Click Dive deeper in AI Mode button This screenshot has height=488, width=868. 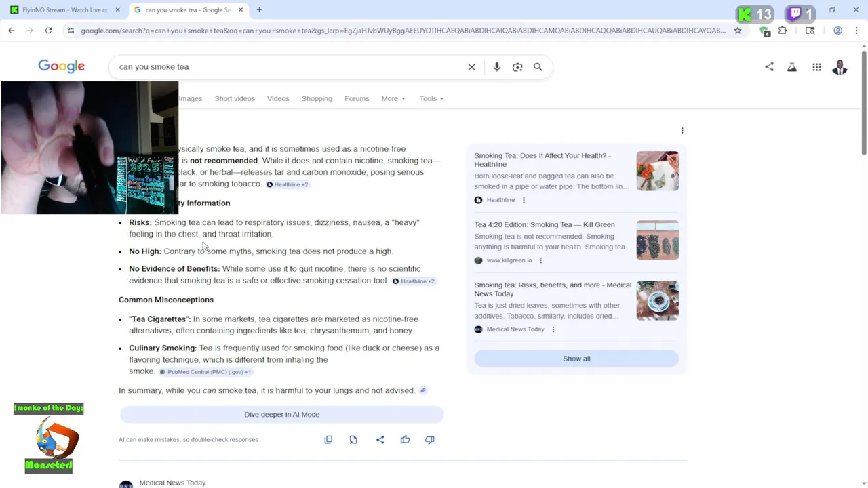click(x=282, y=415)
